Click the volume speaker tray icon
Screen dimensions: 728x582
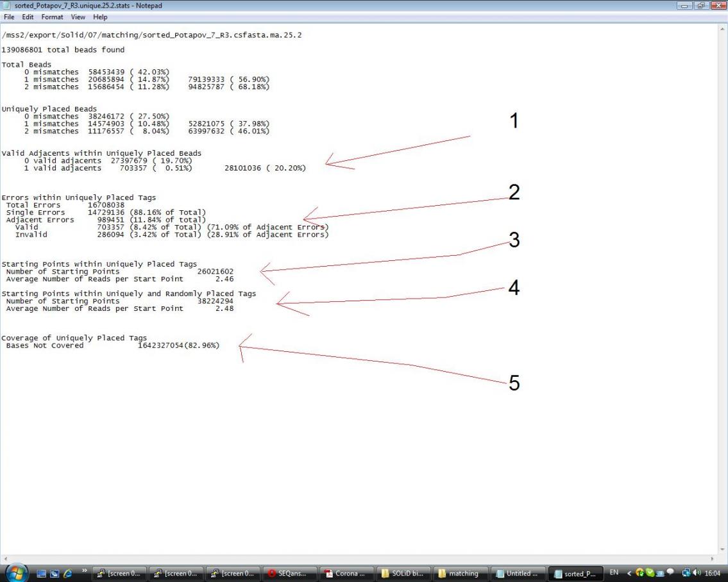pos(697,573)
